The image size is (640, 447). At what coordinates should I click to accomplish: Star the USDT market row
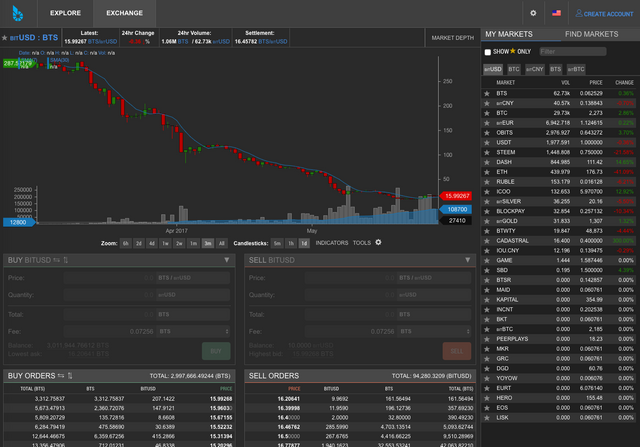pyautogui.click(x=487, y=142)
